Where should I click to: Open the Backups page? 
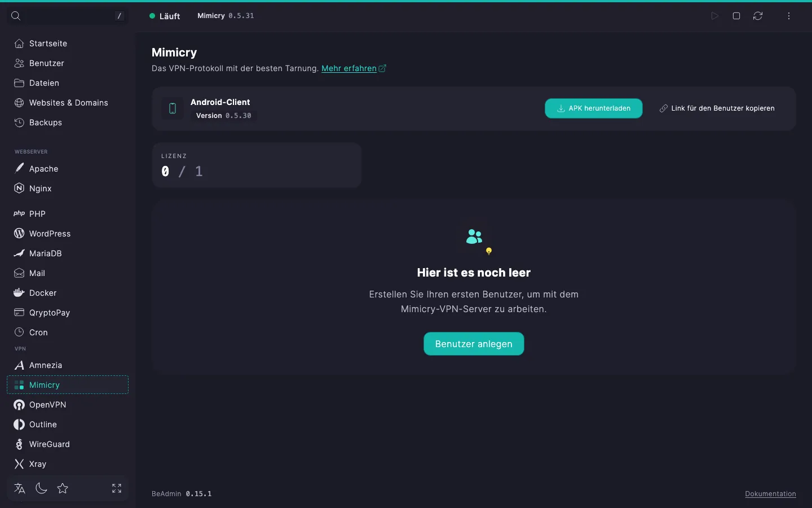(x=68, y=122)
